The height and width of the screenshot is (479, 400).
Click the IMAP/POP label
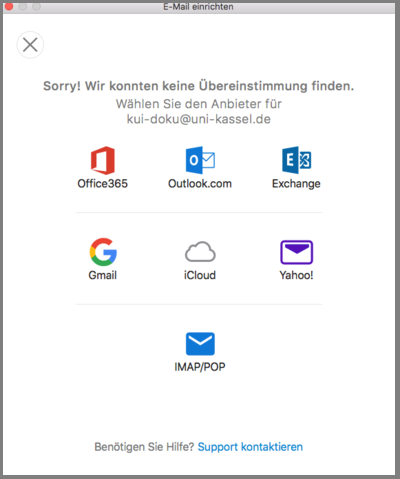(x=200, y=367)
